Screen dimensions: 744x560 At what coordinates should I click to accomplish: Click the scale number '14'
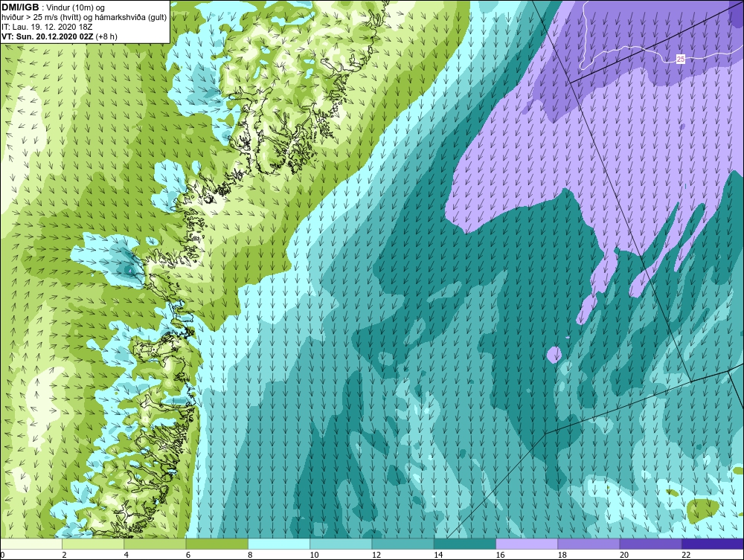click(438, 555)
